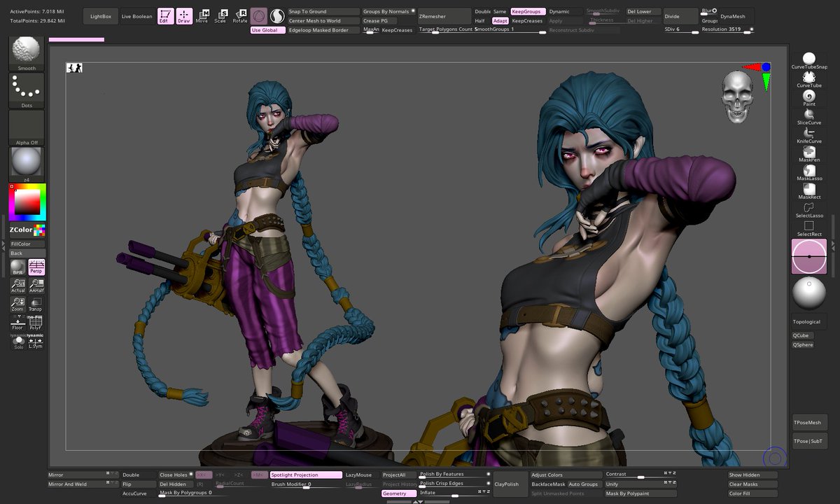Toggle Edit mode button
This screenshot has width=840, height=504.
(x=165, y=16)
